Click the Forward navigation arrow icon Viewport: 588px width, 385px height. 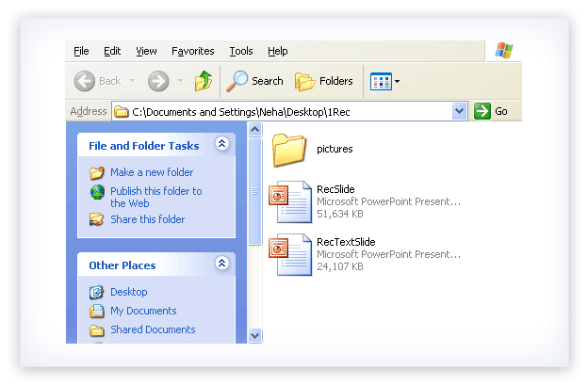point(158,81)
